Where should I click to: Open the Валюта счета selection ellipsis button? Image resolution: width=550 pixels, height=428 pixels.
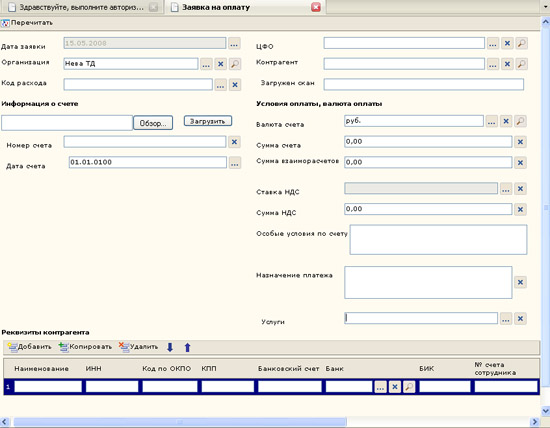[x=491, y=121]
